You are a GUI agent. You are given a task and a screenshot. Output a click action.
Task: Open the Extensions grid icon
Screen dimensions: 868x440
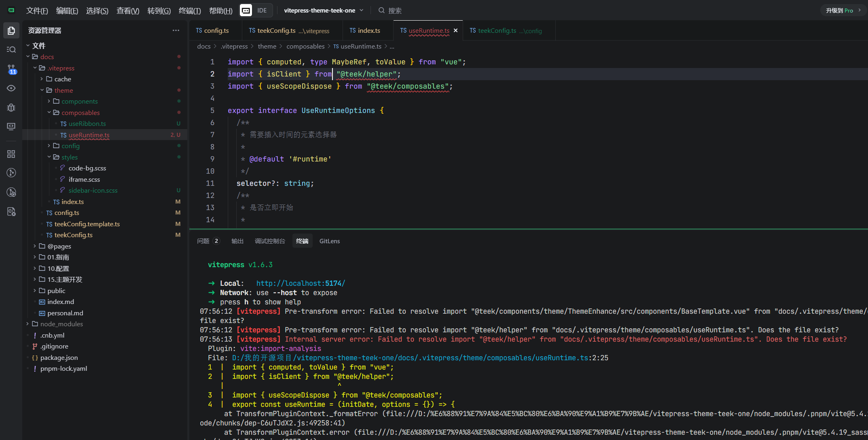click(x=11, y=154)
